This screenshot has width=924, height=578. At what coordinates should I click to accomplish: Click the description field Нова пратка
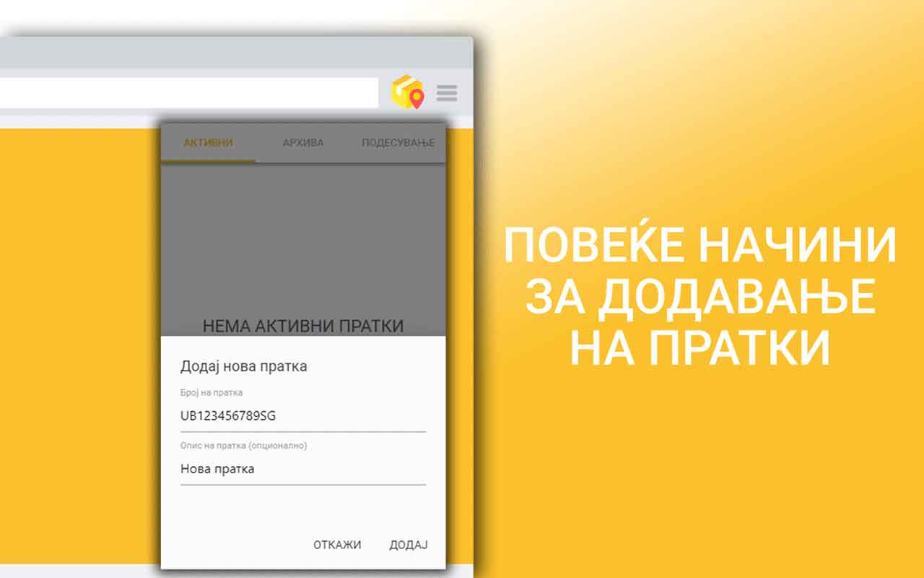pos(303,470)
